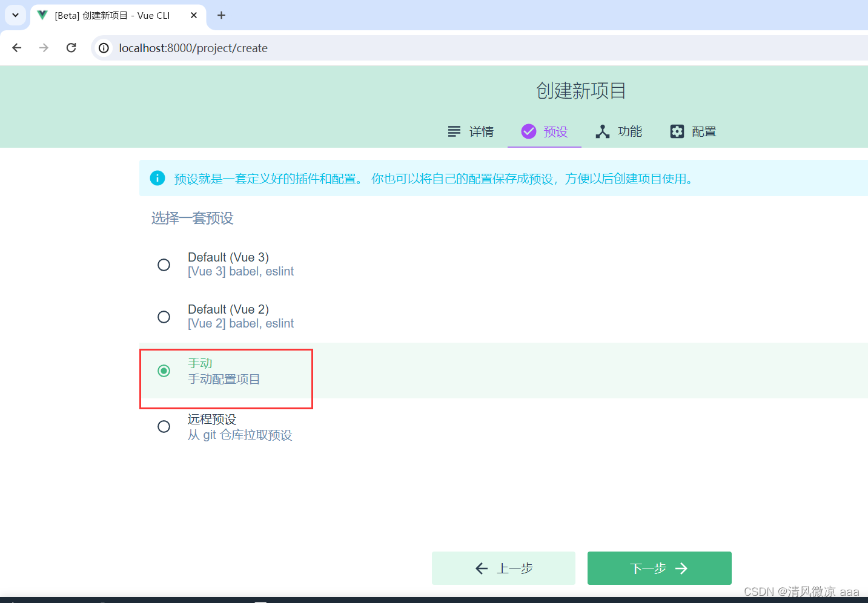Image resolution: width=868 pixels, height=603 pixels.
Task: Click the "从 git 仓库拉取预设" description text
Action: [240, 435]
